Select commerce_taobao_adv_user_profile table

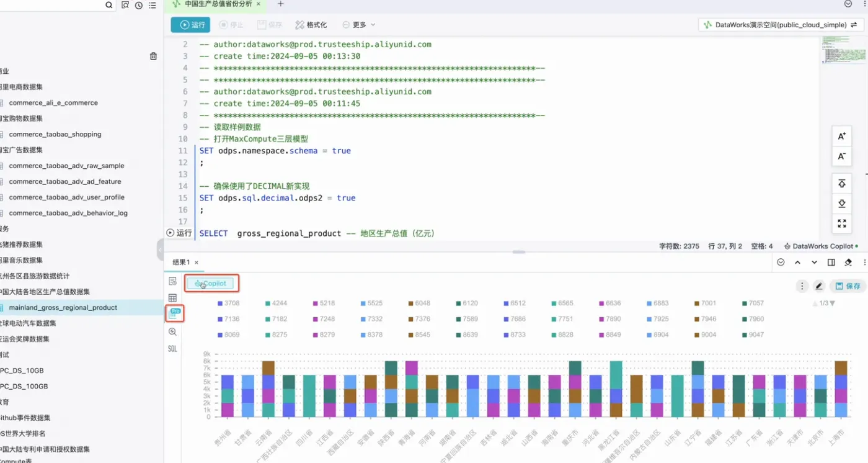coord(67,197)
